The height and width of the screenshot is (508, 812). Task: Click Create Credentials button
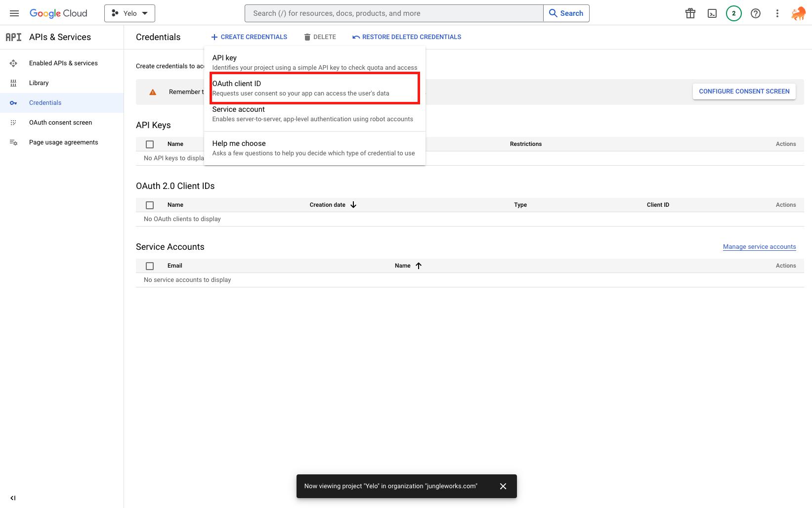pos(249,37)
